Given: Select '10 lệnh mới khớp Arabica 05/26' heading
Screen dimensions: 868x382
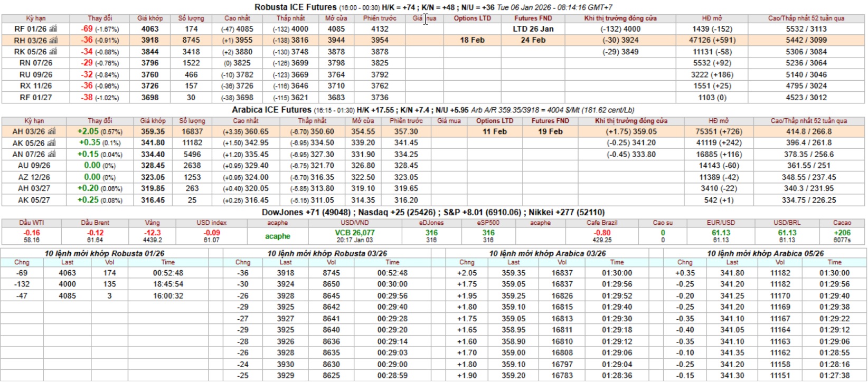Looking at the screenshot, I should coord(765,253).
